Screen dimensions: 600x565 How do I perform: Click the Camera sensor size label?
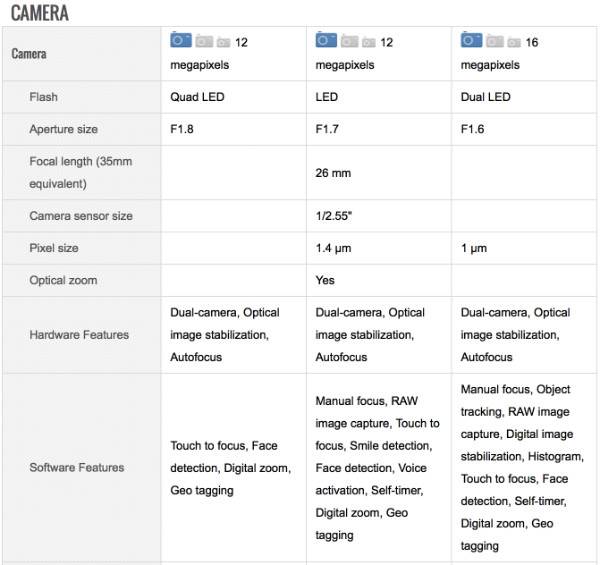(81, 216)
